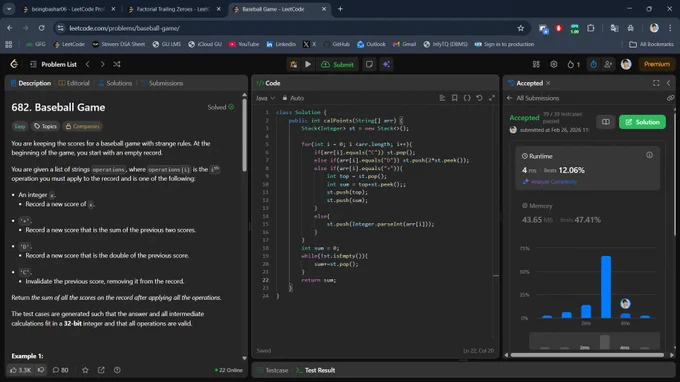This screenshot has width=680, height=382.
Task: Open the AI sparkle assistant icon
Action: (x=386, y=64)
